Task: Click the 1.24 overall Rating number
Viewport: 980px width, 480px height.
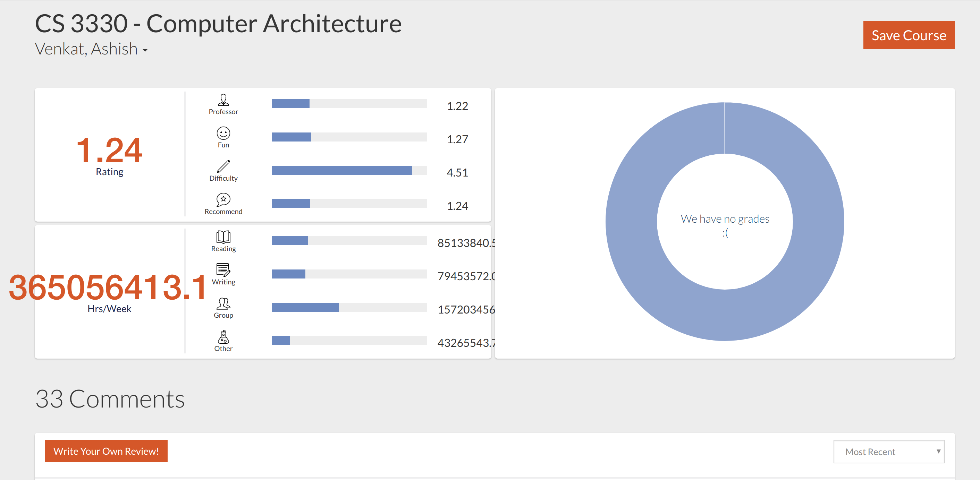Action: coord(109,150)
